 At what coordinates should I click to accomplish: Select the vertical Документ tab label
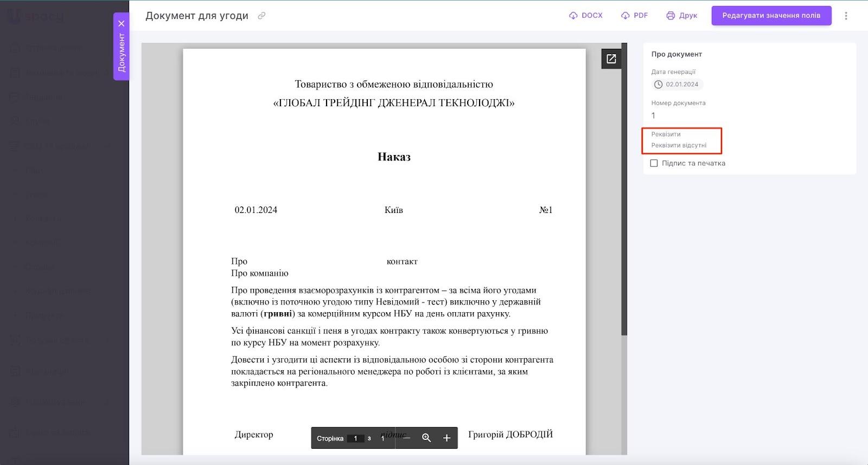click(122, 53)
